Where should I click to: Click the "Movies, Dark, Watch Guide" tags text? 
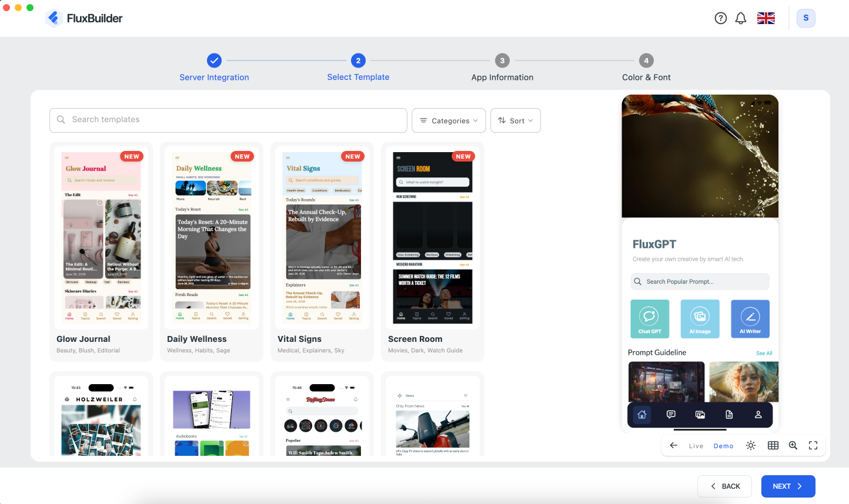pyautogui.click(x=425, y=351)
